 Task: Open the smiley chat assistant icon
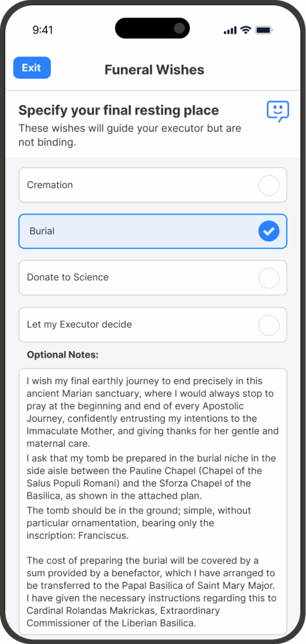coord(278,111)
